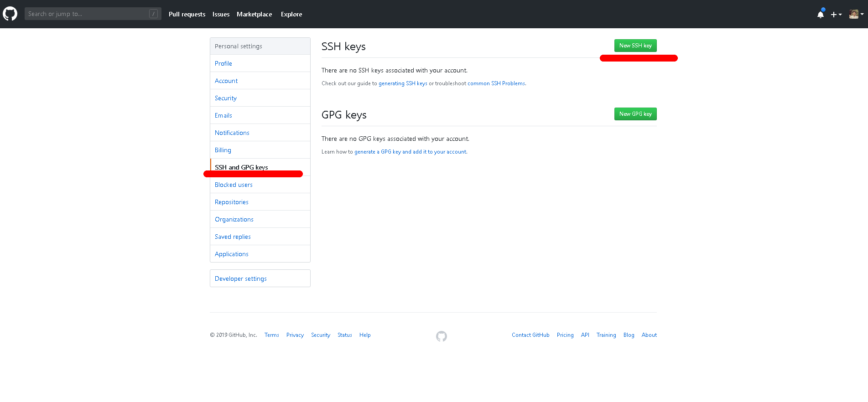Open the user avatar menu

[x=856, y=14]
